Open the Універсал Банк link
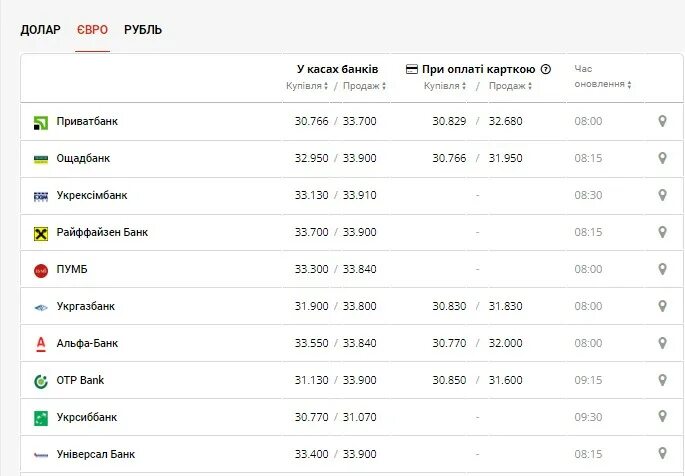 96,454
